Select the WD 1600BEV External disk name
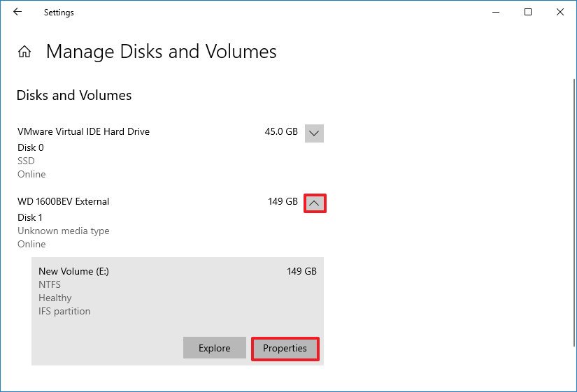The height and width of the screenshot is (392, 577). pyautogui.click(x=63, y=201)
